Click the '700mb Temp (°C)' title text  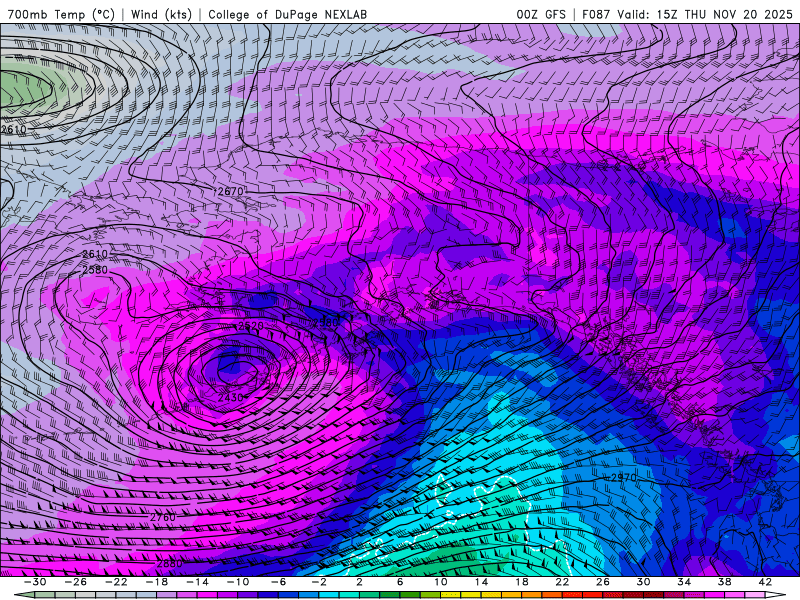click(x=61, y=14)
